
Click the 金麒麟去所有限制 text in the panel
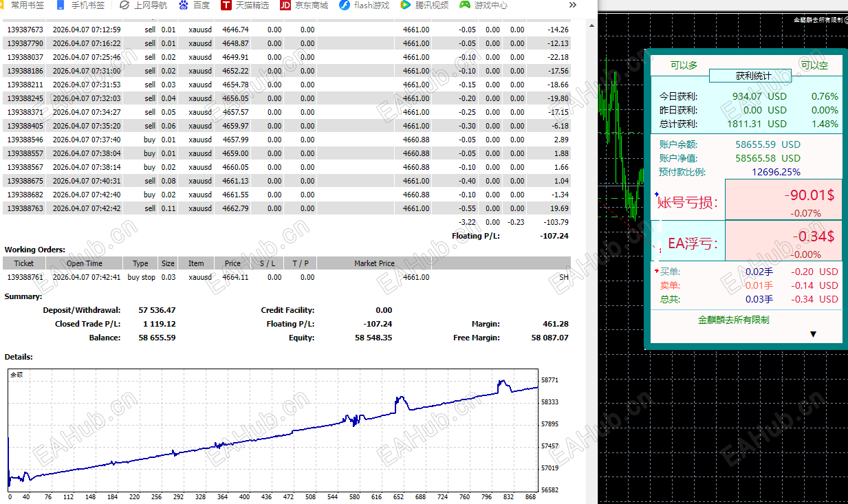733,320
